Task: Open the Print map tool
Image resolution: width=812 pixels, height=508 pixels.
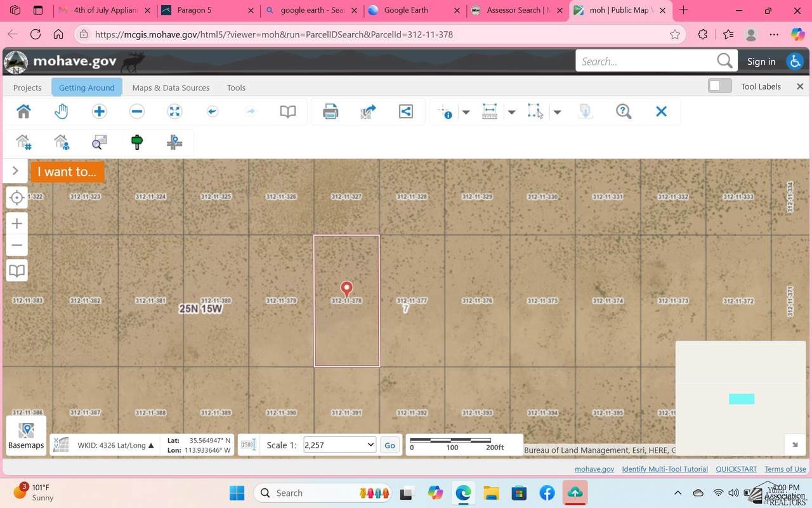Action: coord(331,112)
